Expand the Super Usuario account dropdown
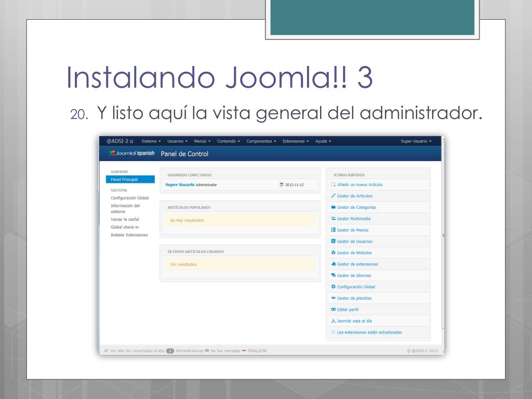The image size is (532, 399). [x=416, y=141]
